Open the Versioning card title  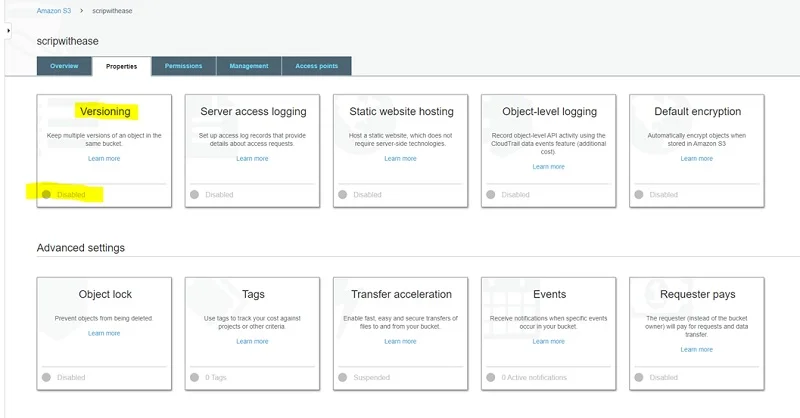105,111
